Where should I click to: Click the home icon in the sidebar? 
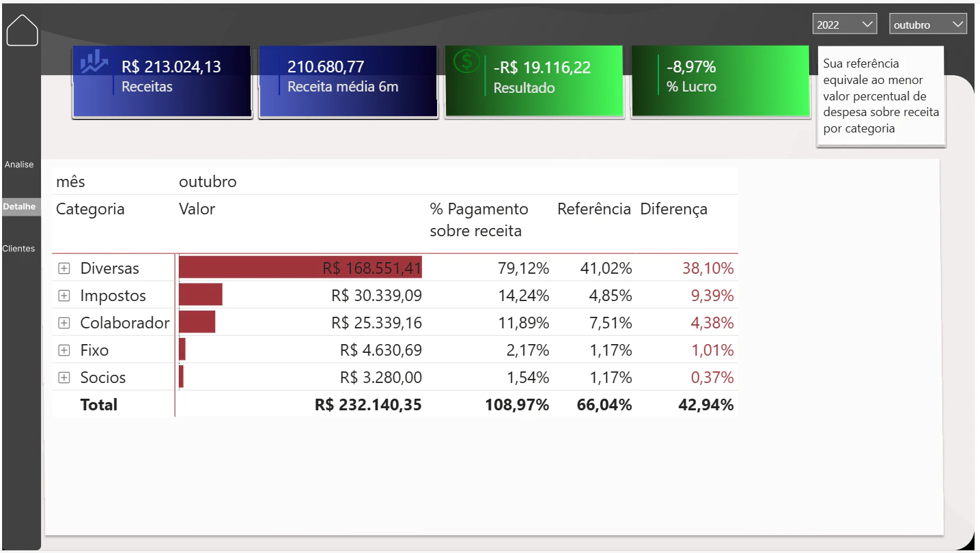(x=22, y=30)
